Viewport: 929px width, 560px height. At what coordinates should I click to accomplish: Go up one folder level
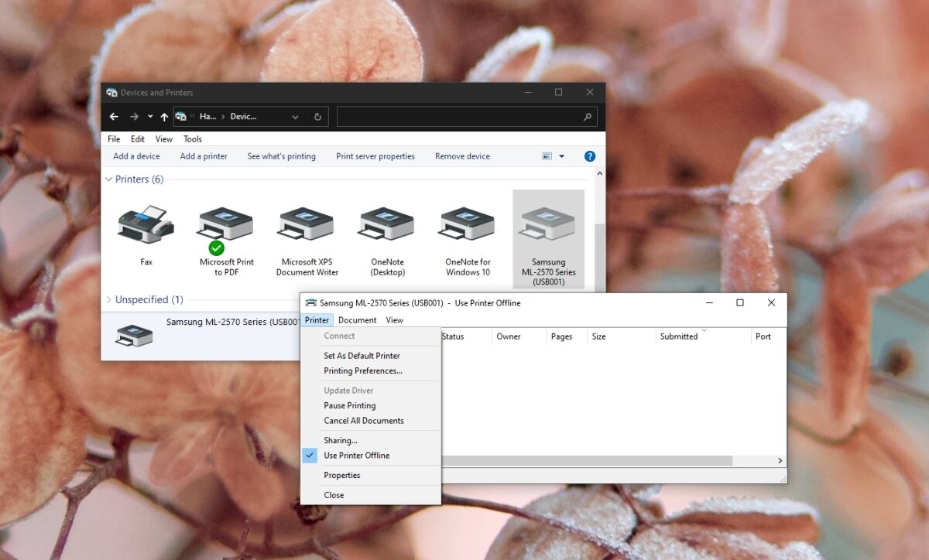164,116
